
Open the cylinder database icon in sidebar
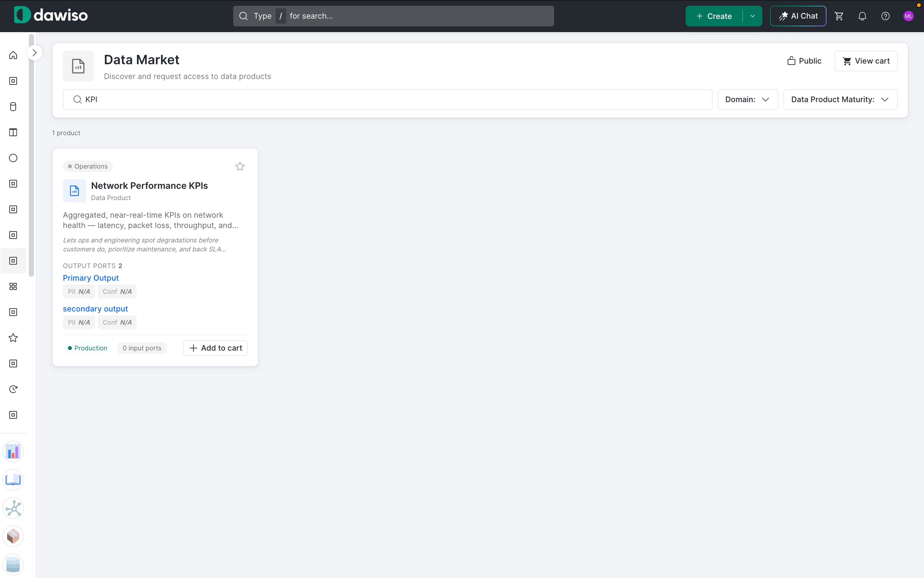(x=13, y=107)
